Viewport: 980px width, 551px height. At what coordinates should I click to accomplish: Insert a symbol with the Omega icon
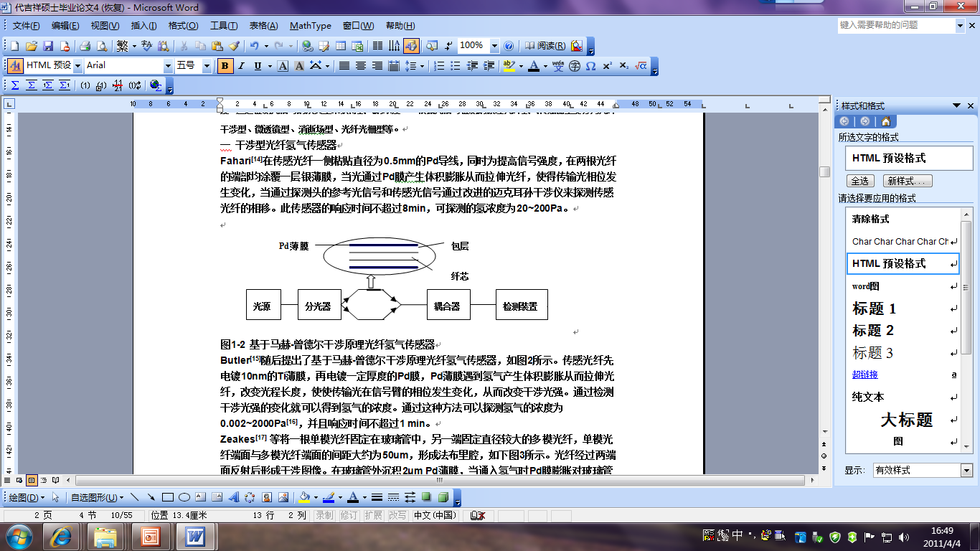590,66
